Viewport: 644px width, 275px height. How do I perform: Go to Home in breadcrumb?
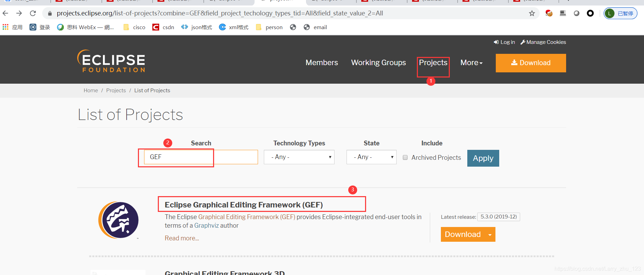pos(91,91)
